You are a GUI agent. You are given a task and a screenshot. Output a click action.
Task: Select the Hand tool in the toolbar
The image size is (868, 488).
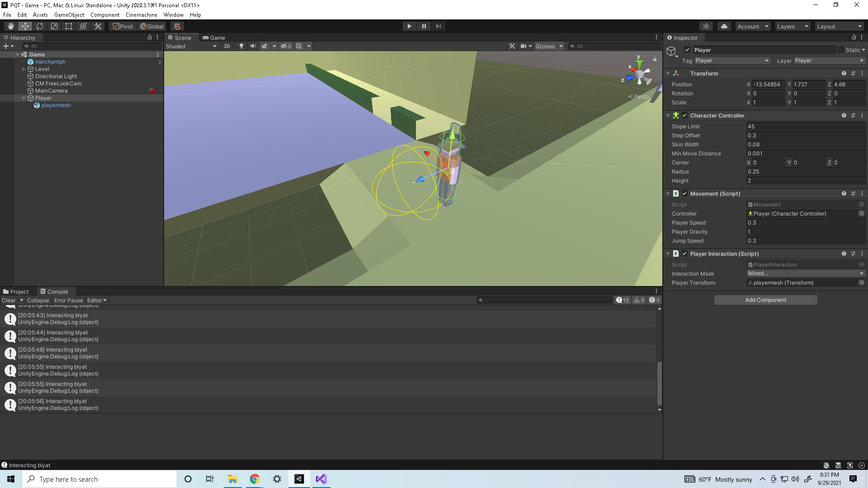point(10,26)
